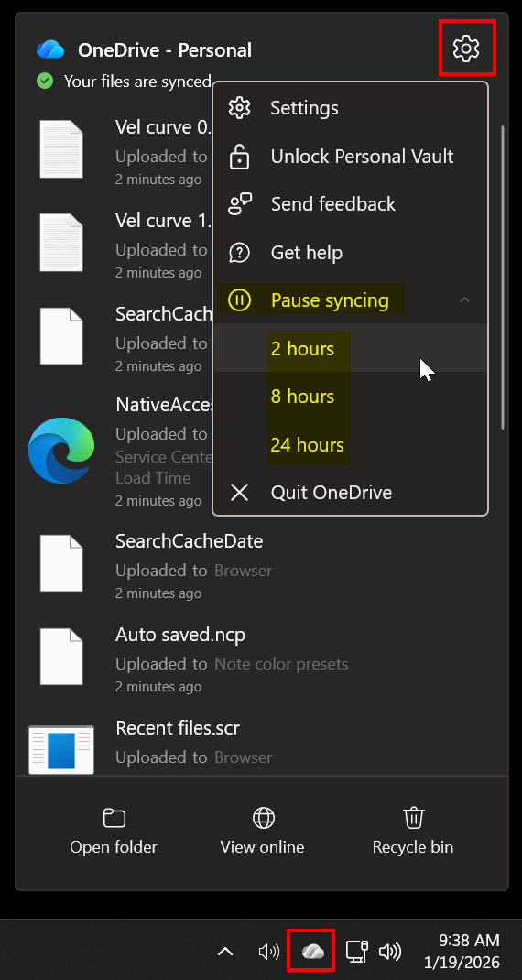This screenshot has width=522, height=980.
Task: Click the speaker icon left of OneDrive tray icon
Action: click(x=269, y=952)
